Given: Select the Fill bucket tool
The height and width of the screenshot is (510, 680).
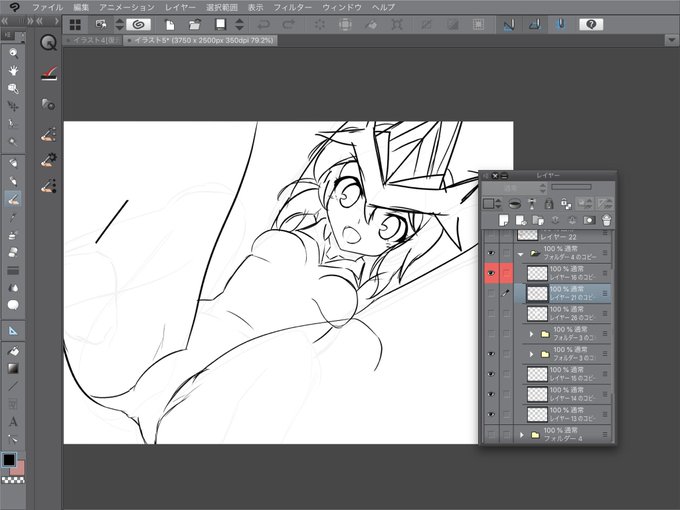Looking at the screenshot, I should pos(13,351).
